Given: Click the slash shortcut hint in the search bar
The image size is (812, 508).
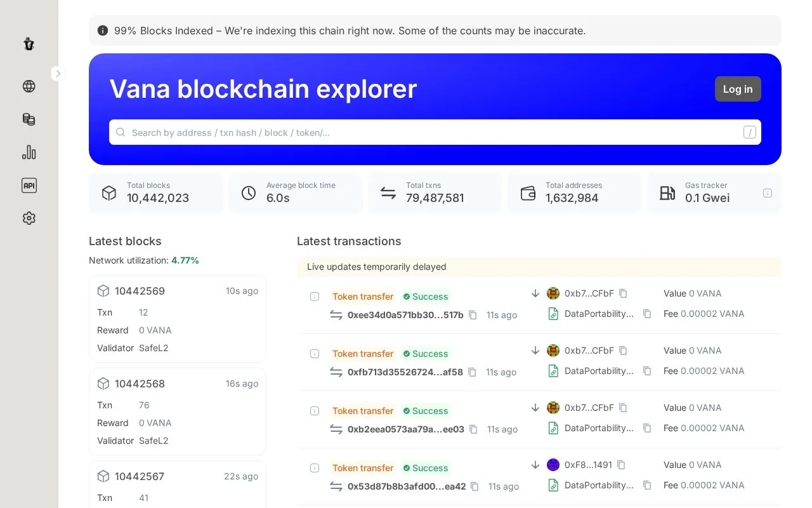Looking at the screenshot, I should [749, 132].
